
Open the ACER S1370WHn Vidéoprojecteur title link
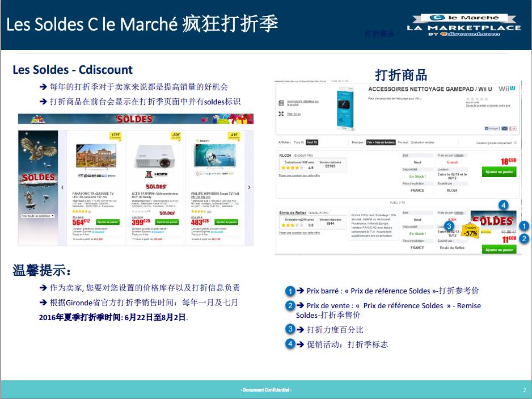[x=155, y=195]
